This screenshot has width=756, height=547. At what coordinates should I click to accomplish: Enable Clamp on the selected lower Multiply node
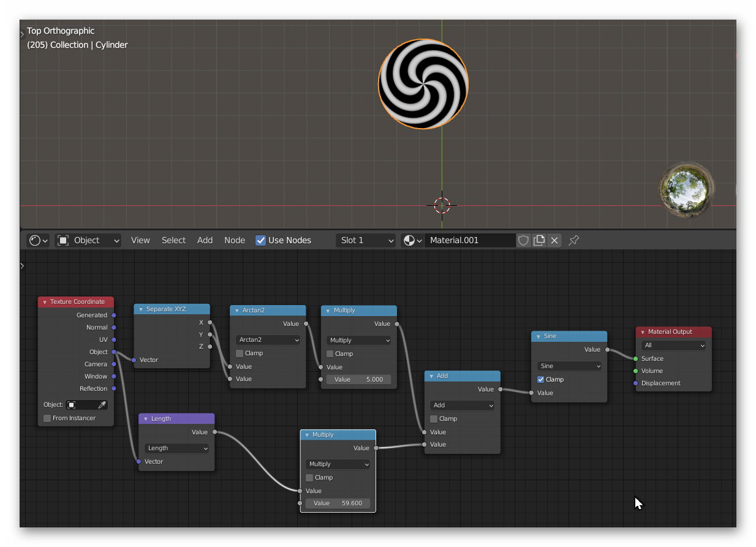309,477
